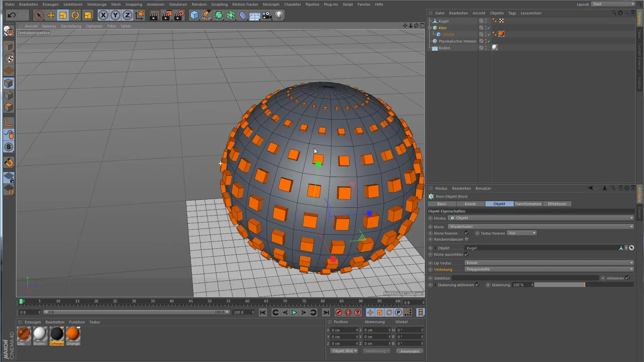Toggle X axis lock
644x362 pixels.
click(x=103, y=15)
